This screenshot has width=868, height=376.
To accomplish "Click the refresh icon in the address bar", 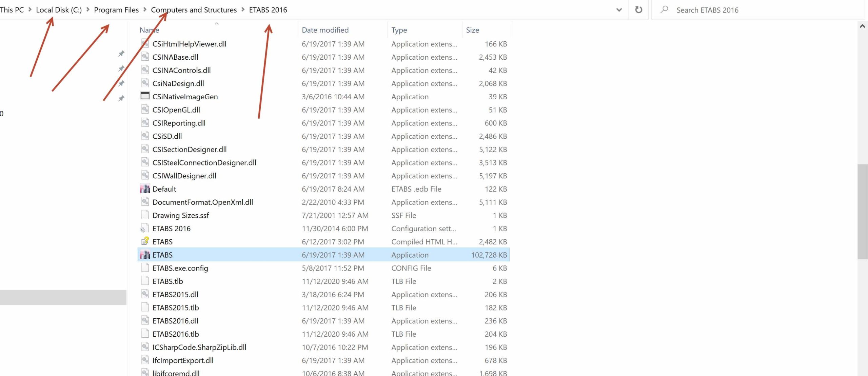I will (638, 10).
